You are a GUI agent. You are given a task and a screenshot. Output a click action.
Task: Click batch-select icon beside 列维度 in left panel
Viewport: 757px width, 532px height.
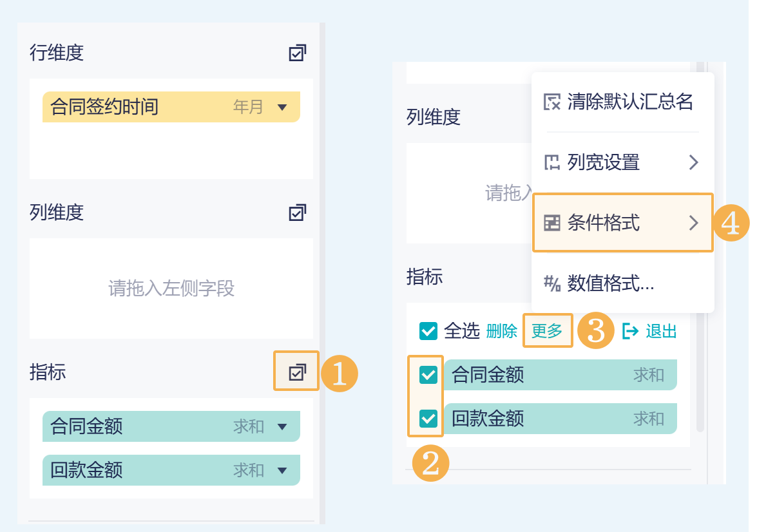pos(297,213)
